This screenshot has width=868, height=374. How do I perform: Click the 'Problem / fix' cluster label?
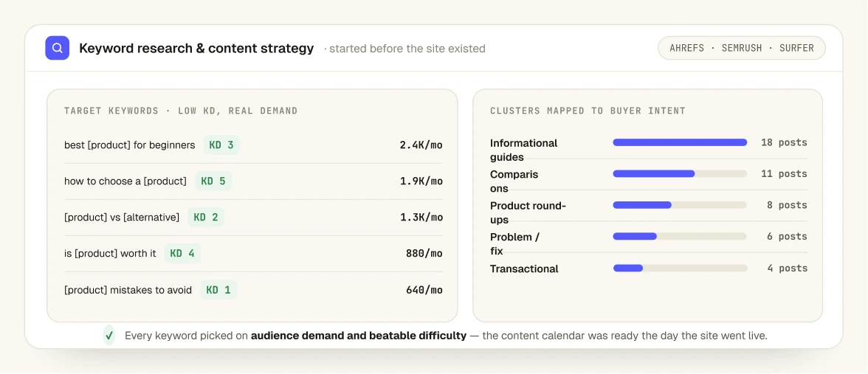(515, 244)
